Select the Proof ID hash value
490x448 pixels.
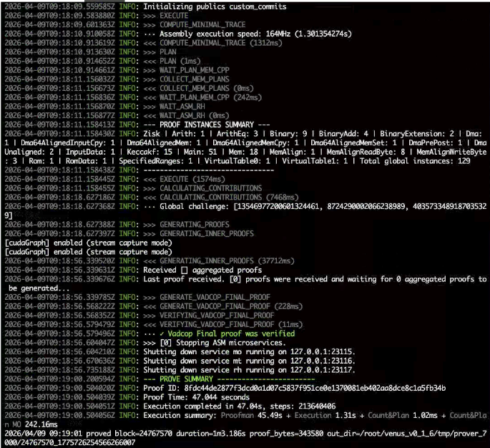tap(315, 388)
